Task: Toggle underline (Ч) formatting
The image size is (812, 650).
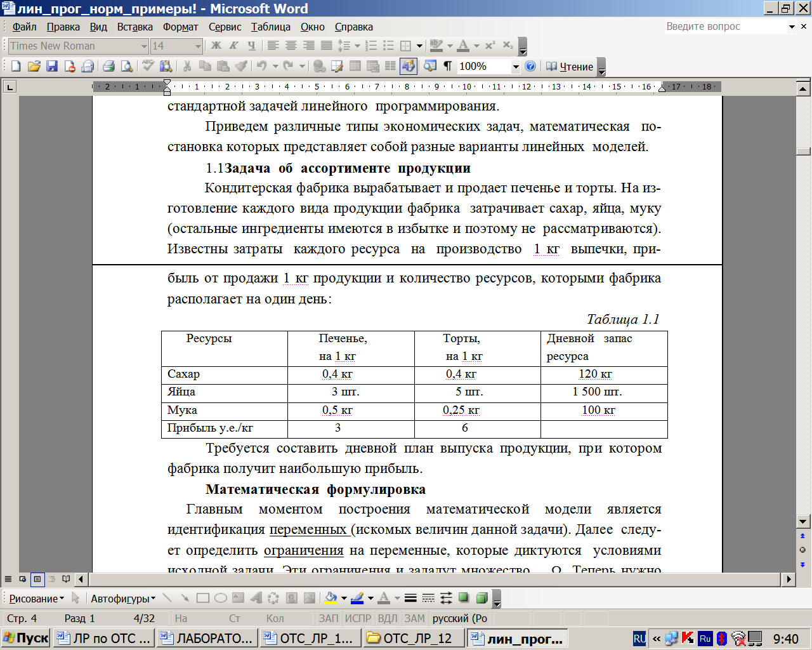Action: 251,46
